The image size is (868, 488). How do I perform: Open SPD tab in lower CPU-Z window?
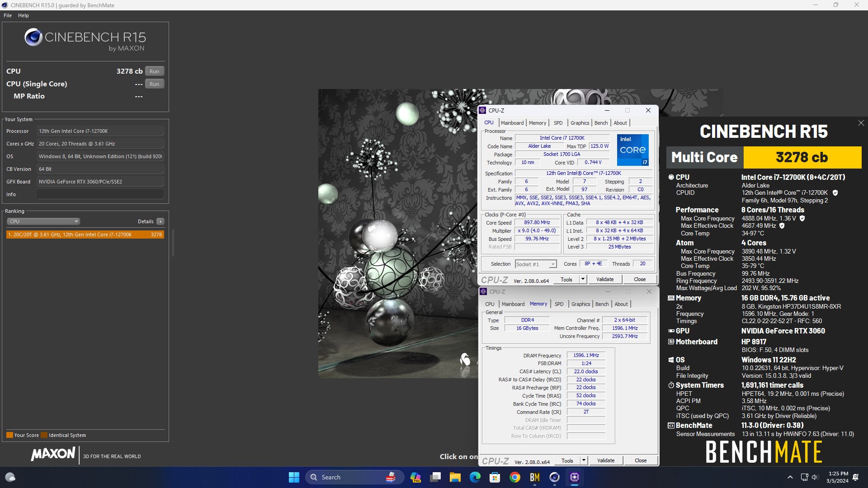tap(559, 304)
